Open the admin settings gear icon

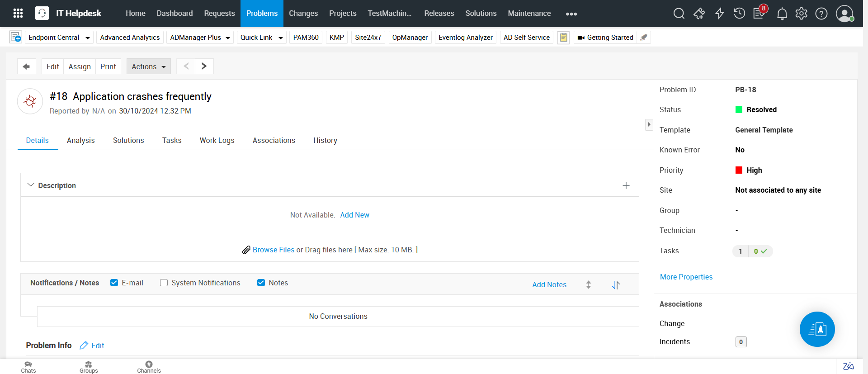tap(801, 14)
